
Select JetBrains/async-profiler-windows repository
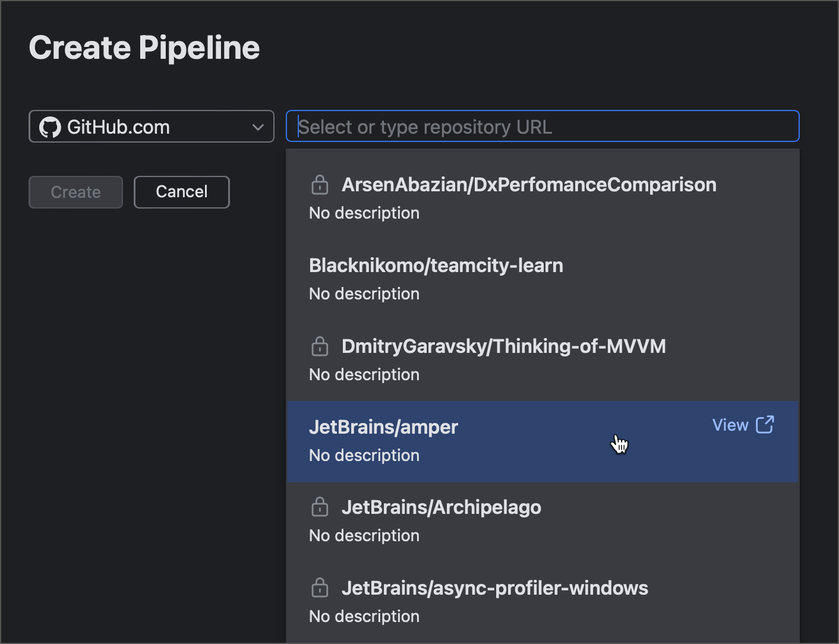(x=494, y=588)
